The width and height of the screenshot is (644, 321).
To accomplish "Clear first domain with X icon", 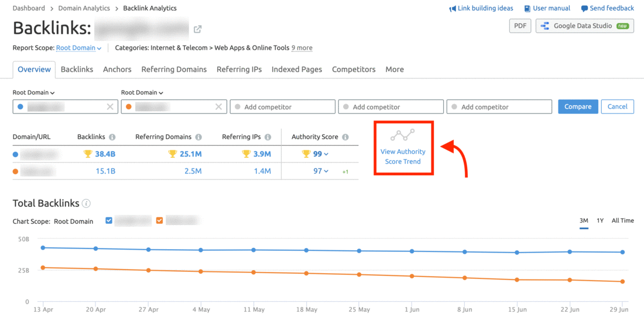I will point(110,106).
